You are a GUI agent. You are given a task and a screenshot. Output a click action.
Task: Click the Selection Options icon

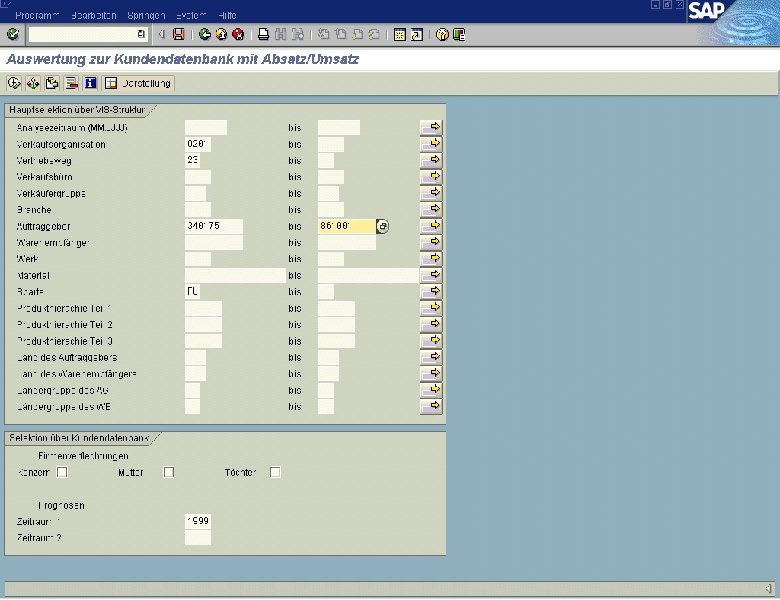[x=71, y=83]
